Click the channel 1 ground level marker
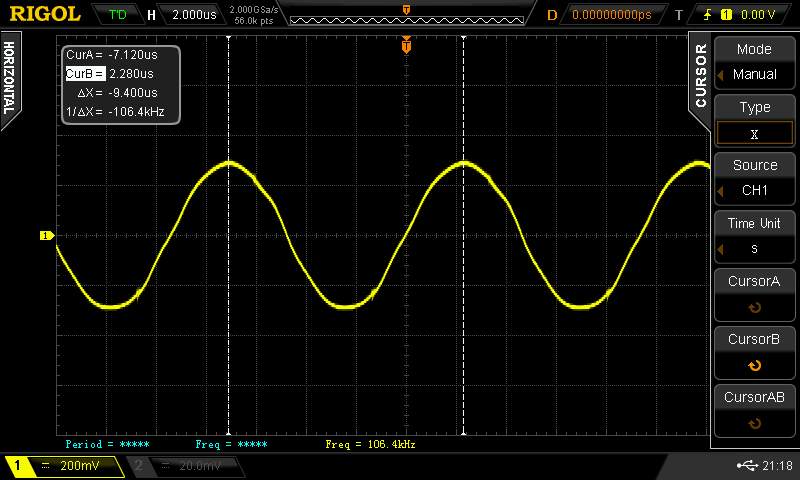The image size is (800, 480). tap(45, 236)
